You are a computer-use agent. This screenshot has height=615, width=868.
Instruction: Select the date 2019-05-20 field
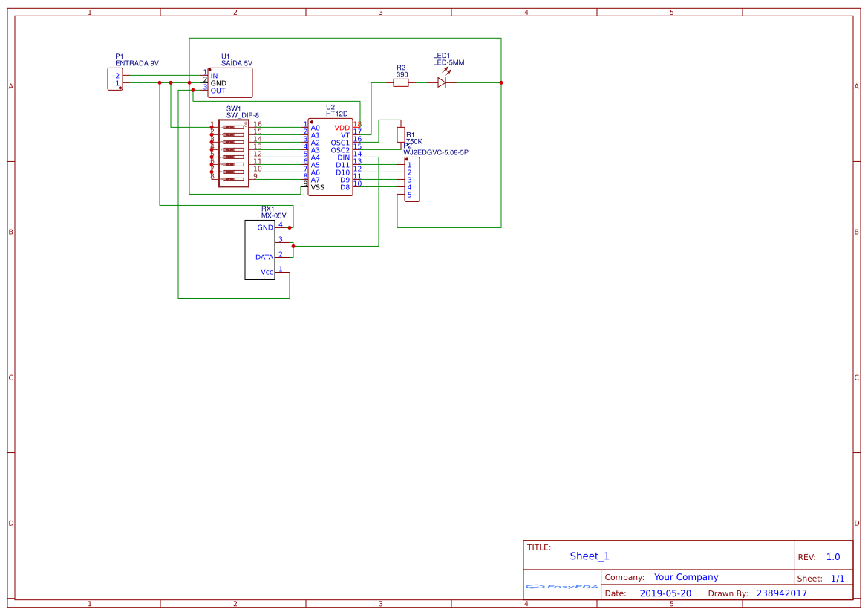665,593
